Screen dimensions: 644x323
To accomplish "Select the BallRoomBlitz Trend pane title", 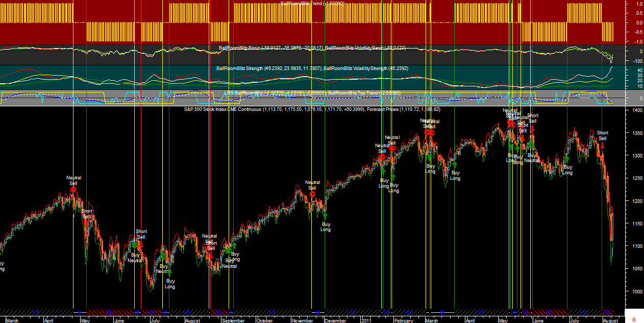I will click(312, 4).
